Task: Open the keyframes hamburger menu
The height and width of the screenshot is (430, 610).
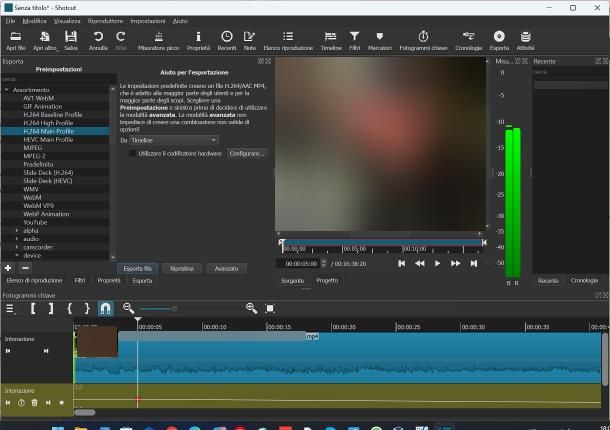Action: [x=10, y=309]
